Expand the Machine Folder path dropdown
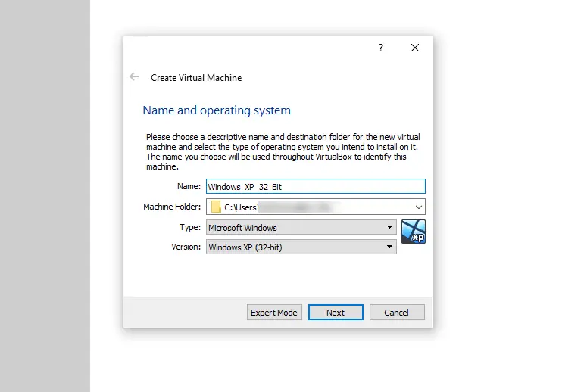Screen dimensions: 562x392 pos(418,207)
